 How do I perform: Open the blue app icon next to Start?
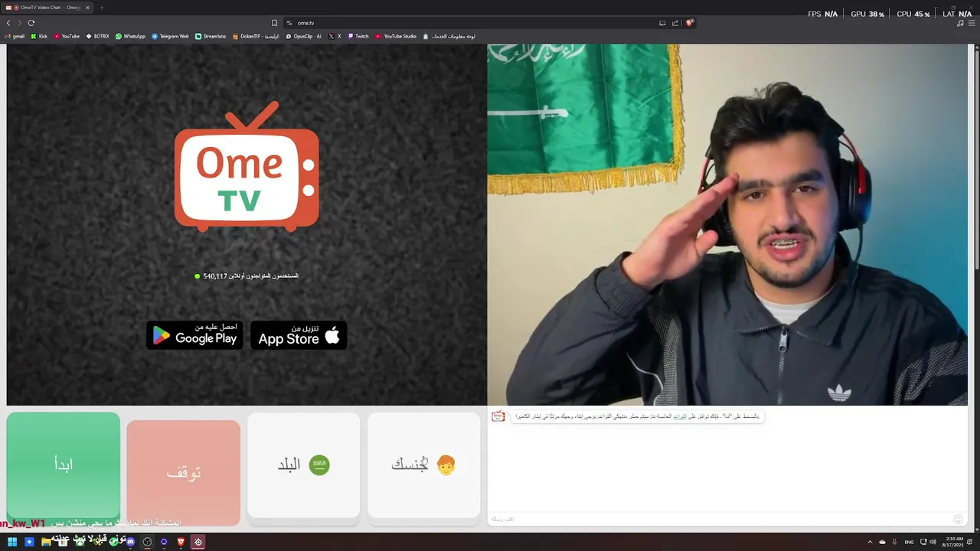[x=29, y=542]
